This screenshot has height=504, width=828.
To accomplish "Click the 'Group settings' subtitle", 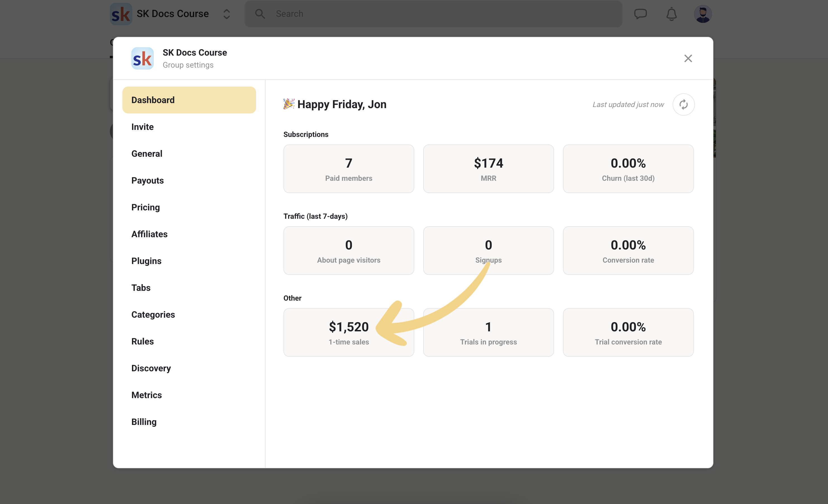I will [188, 65].
